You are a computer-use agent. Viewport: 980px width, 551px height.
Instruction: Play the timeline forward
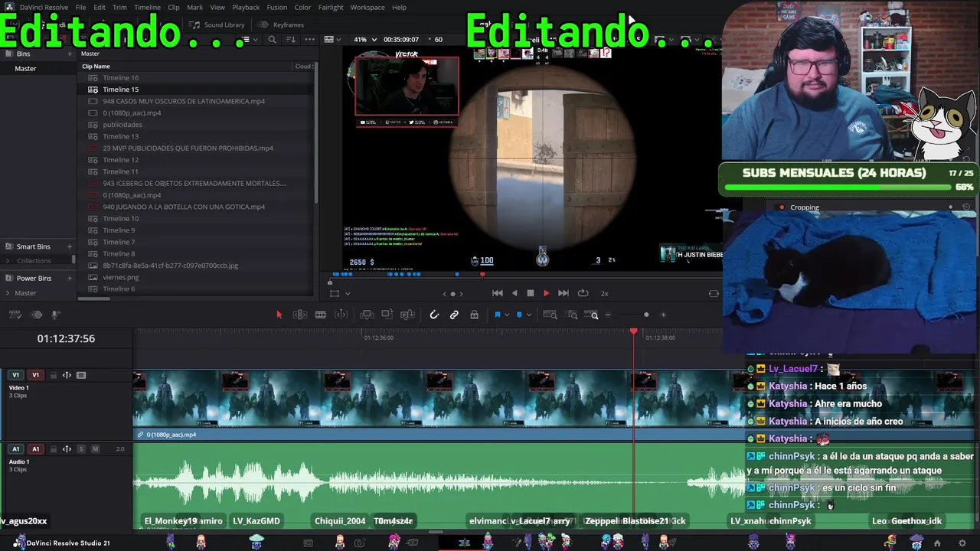[546, 293]
